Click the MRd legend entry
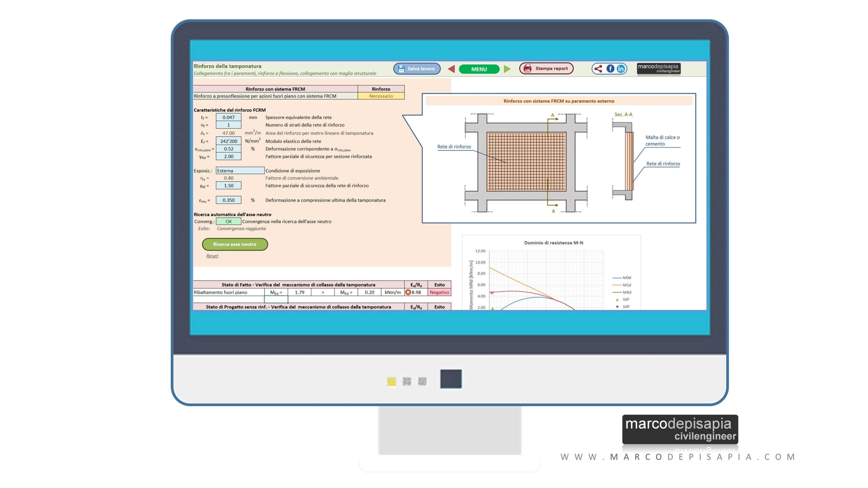868x488 pixels. coord(622,292)
